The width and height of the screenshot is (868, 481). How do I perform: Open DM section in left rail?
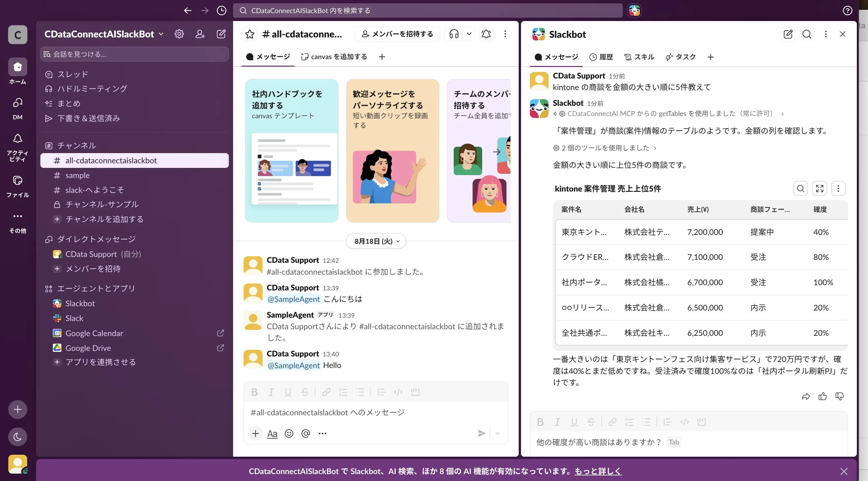(17, 108)
